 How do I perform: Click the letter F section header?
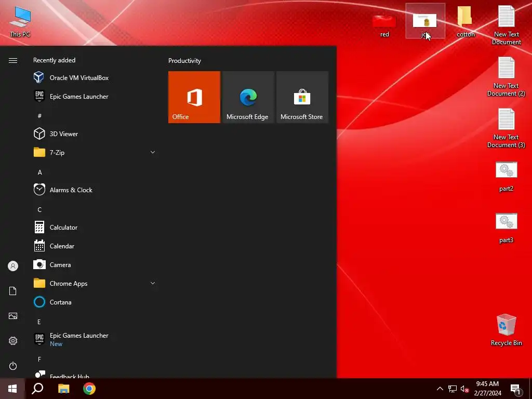[x=39, y=360]
